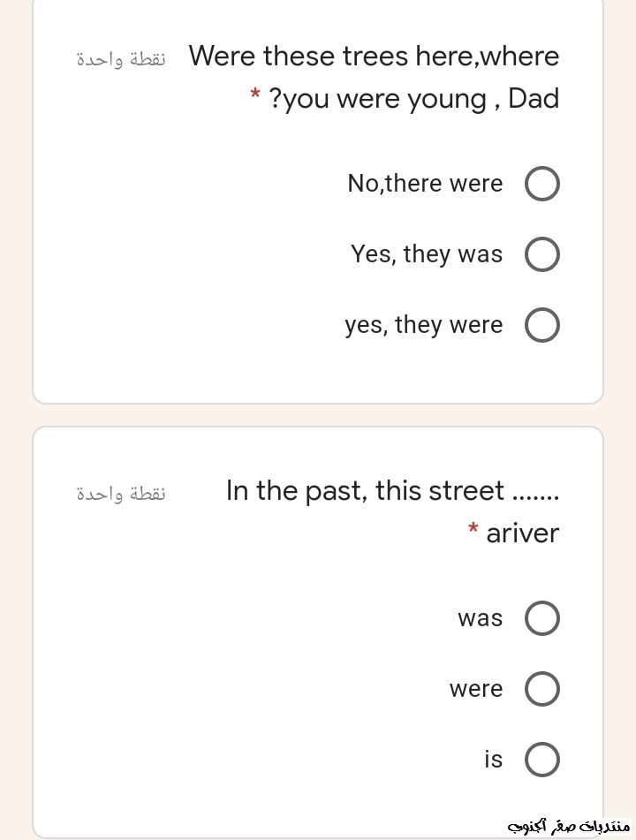Click the "?you were young , Dad" text line
This screenshot has width=636, height=840.
pyautogui.click(x=413, y=99)
